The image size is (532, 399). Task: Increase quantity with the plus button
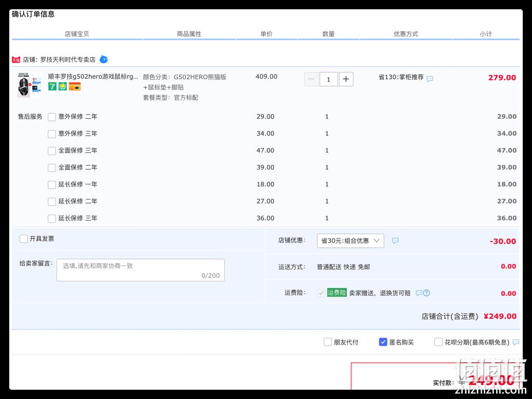click(x=346, y=79)
